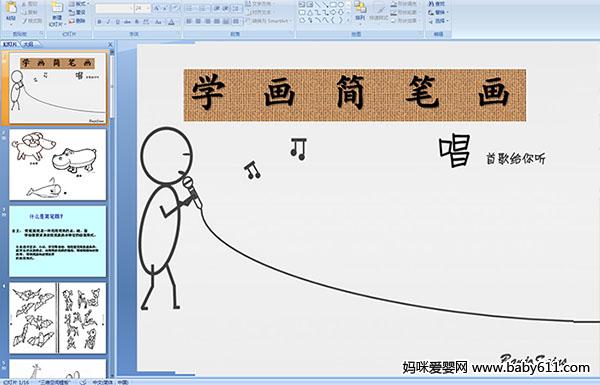The image size is (600, 385).
Task: Click the Replace button in editing group
Action: click(x=437, y=12)
